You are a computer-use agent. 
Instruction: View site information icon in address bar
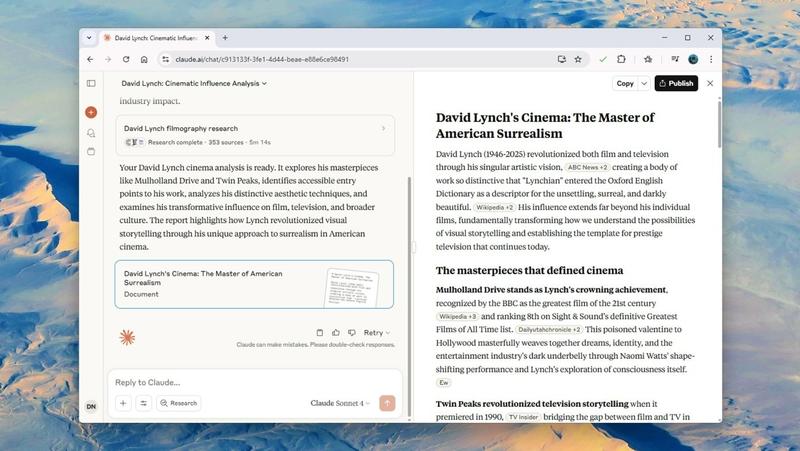[165, 59]
